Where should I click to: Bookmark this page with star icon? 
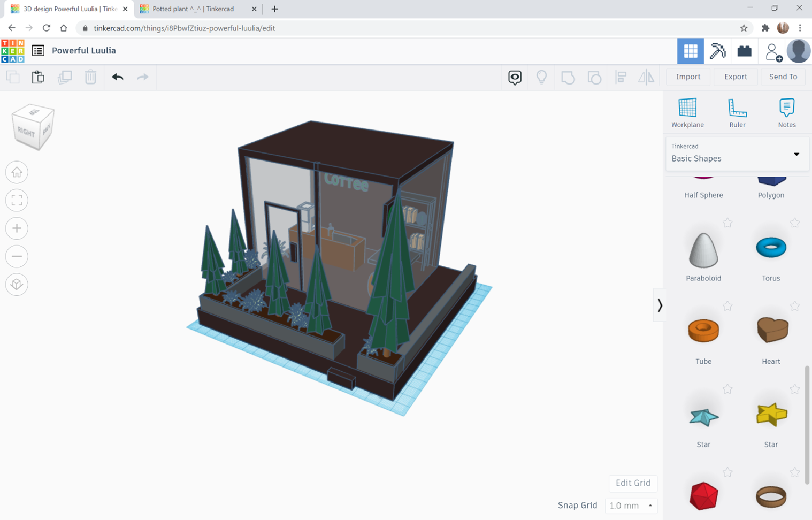(x=744, y=28)
